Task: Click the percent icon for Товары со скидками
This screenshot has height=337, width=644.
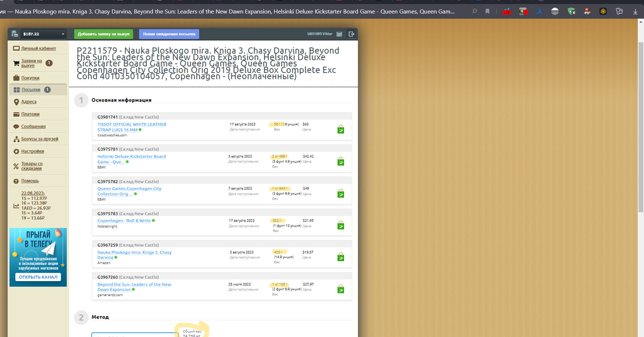Action: [17, 166]
